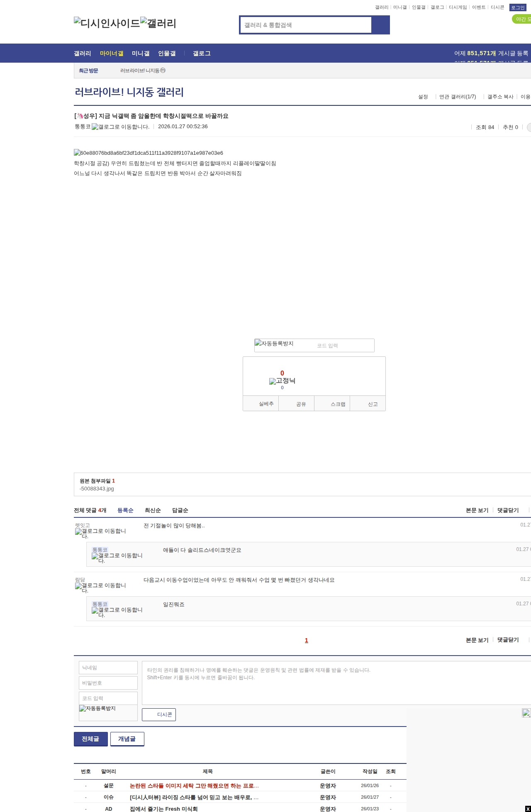Click the 신고 button
The height and width of the screenshot is (812, 531).
click(368, 404)
